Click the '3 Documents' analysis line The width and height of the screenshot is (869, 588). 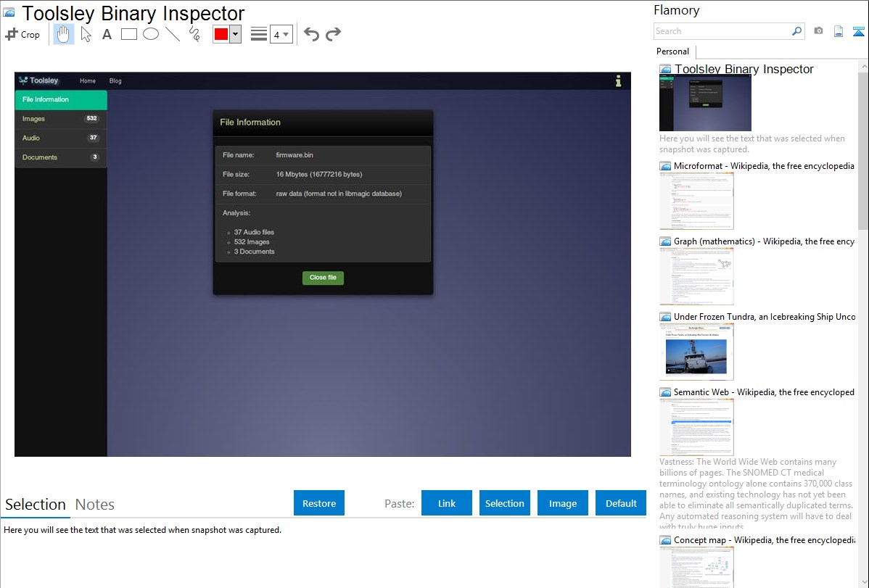[x=254, y=252]
